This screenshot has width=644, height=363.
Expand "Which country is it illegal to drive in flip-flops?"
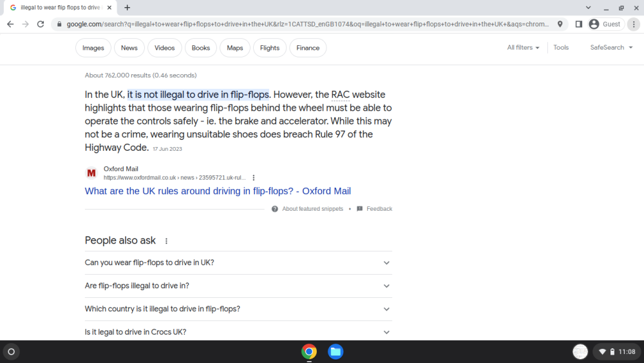(x=238, y=309)
